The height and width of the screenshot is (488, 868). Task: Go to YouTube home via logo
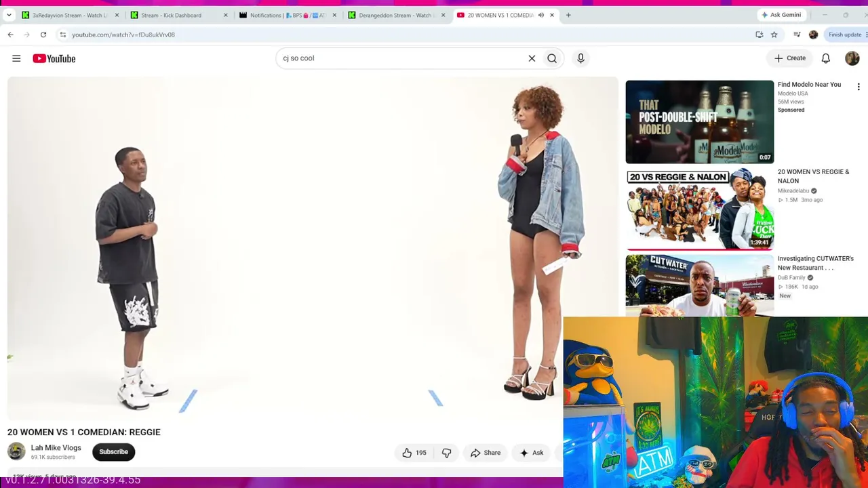(54, 58)
